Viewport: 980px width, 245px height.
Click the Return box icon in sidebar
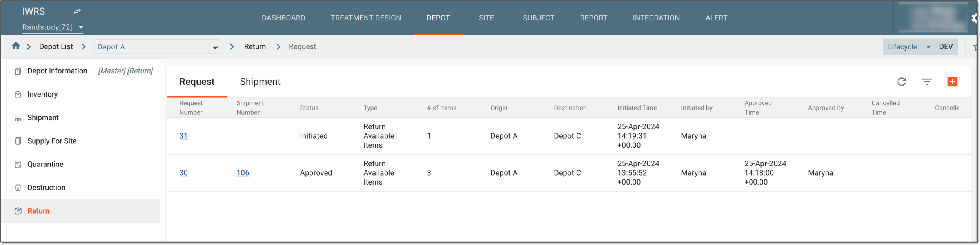tap(18, 211)
